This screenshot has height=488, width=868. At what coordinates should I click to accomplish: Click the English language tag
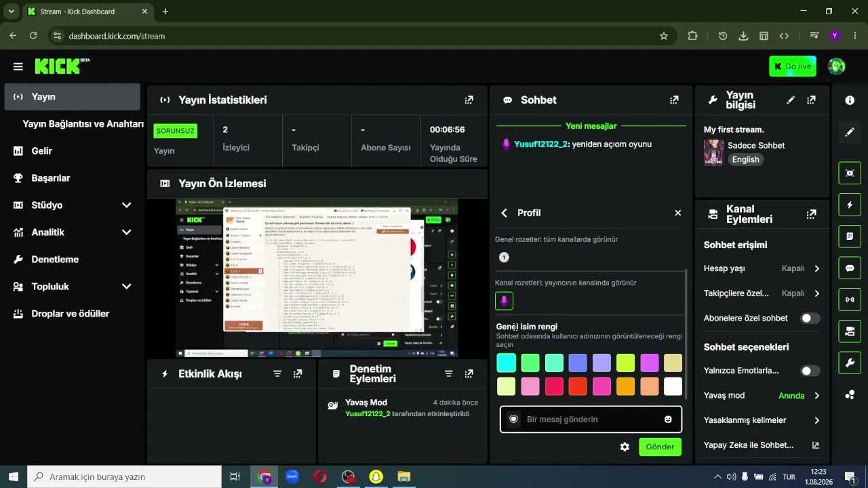tap(745, 160)
